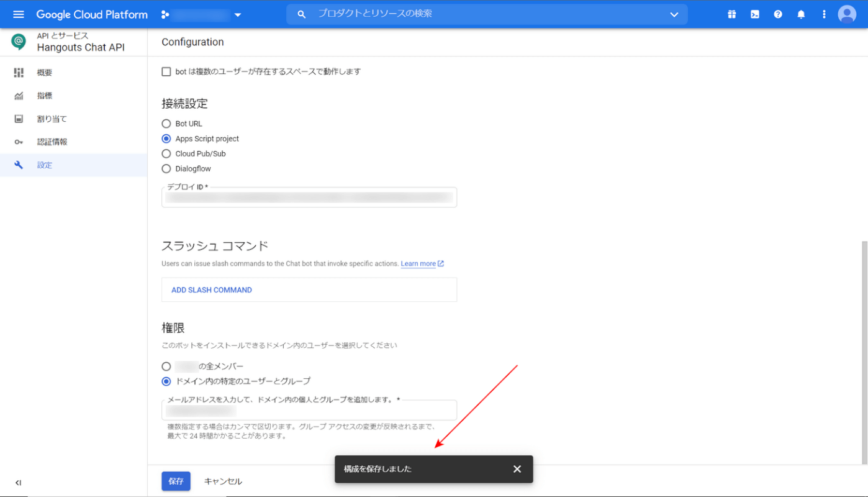This screenshot has height=497, width=868.
Task: Click the 割り当て quota icon
Action: pyautogui.click(x=19, y=119)
